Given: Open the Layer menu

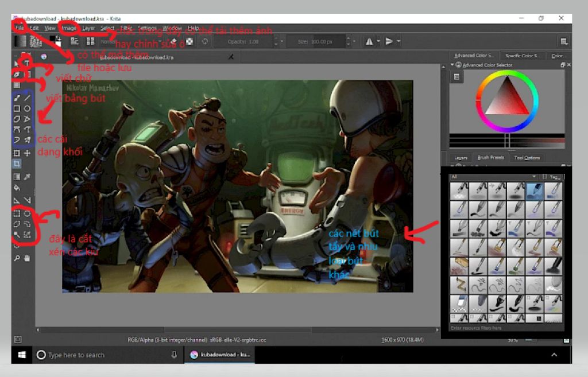Looking at the screenshot, I should click(x=88, y=28).
